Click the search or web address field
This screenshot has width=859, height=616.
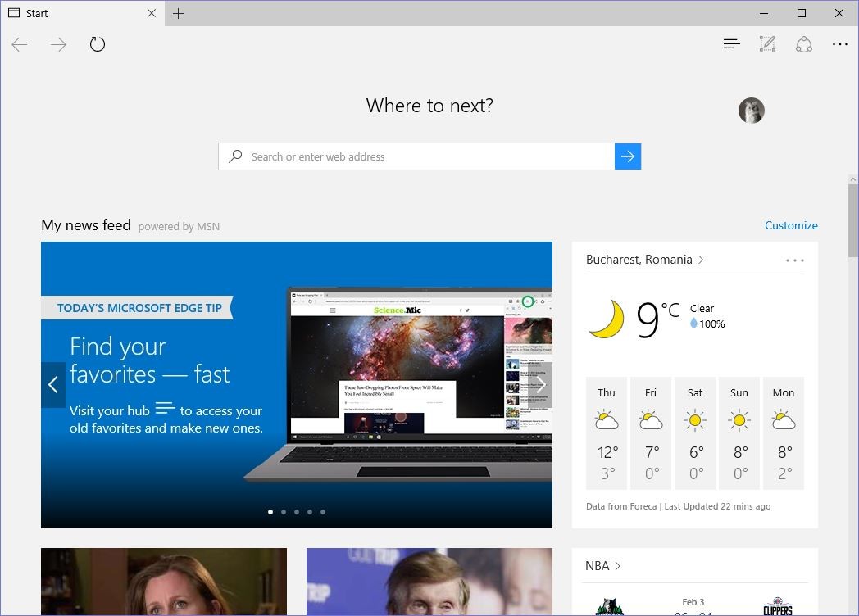[x=418, y=156]
